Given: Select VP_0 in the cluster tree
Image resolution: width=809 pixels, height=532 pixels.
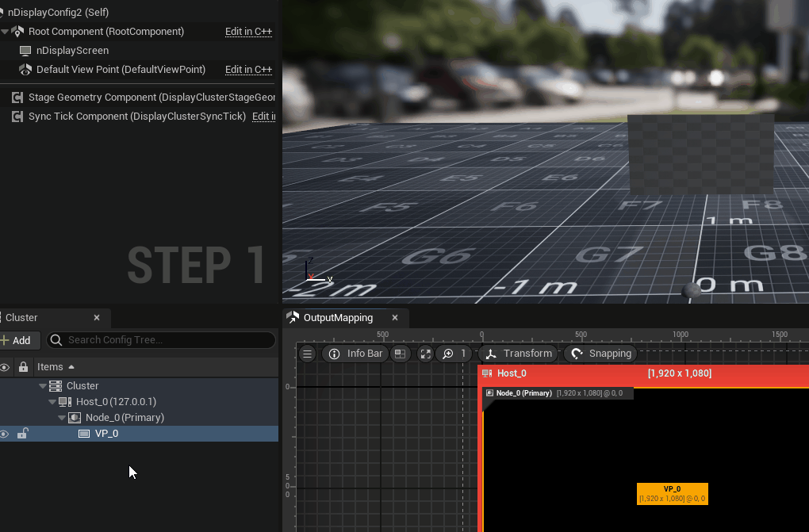Looking at the screenshot, I should (x=107, y=434).
